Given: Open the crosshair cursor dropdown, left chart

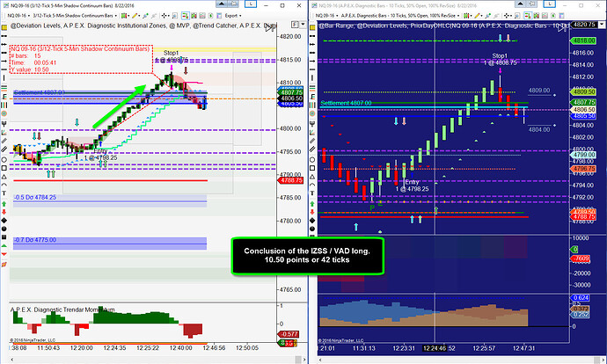Looking at the screenshot, I should point(165,16).
